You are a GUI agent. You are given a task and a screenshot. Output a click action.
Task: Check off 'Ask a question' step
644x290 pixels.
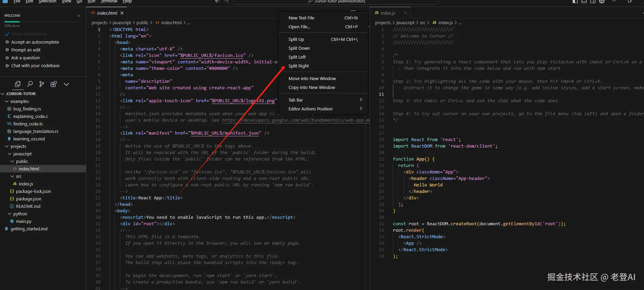(x=7, y=58)
